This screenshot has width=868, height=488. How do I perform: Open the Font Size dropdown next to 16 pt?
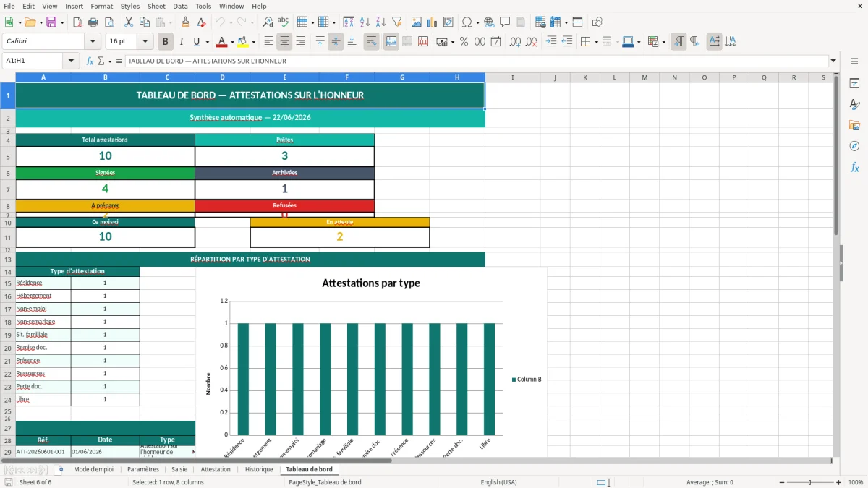[x=145, y=42]
